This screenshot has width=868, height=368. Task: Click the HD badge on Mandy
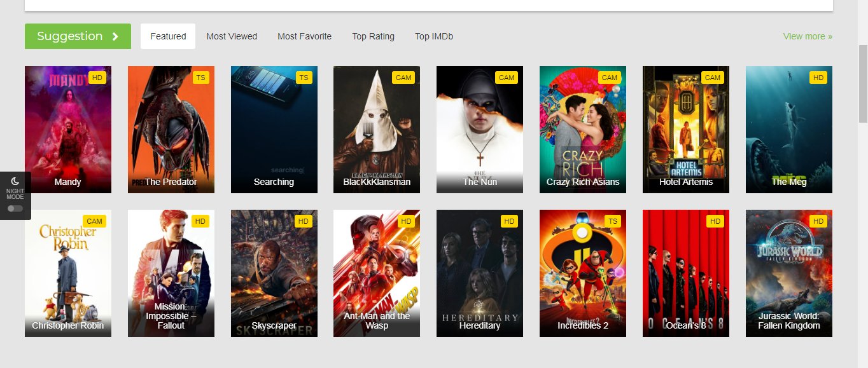97,78
